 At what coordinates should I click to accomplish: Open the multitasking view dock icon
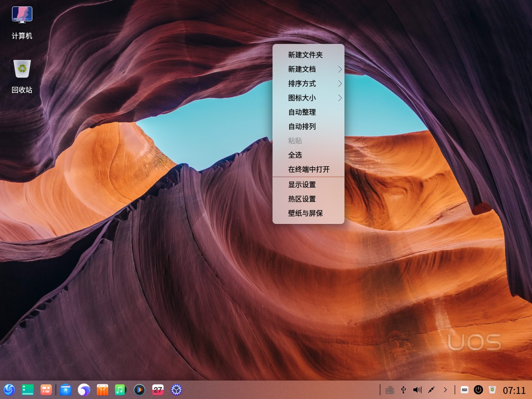46,389
